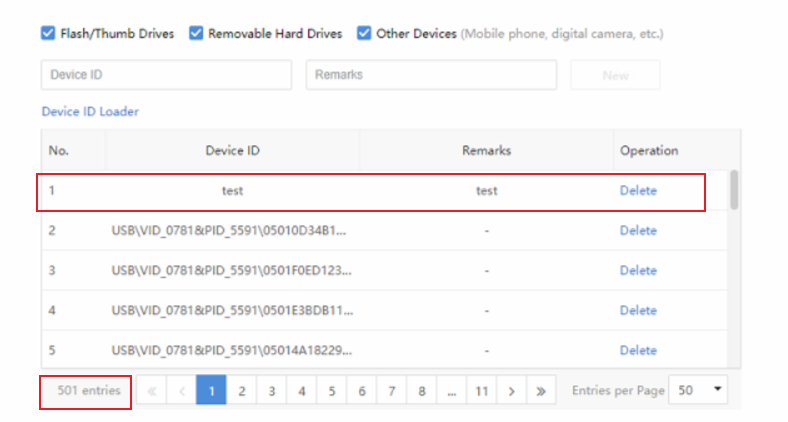Toggle Removable Hard Drives checkbox

pos(196,33)
